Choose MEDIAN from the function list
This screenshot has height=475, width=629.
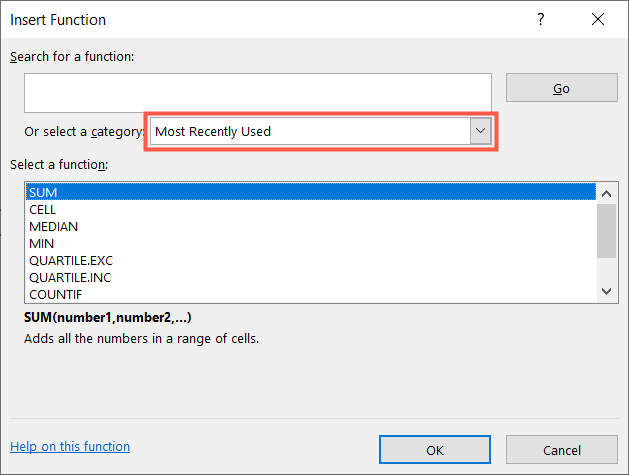point(54,226)
